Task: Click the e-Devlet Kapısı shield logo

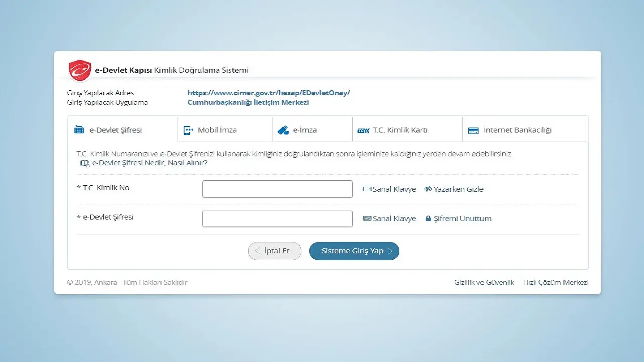Action: (79, 70)
